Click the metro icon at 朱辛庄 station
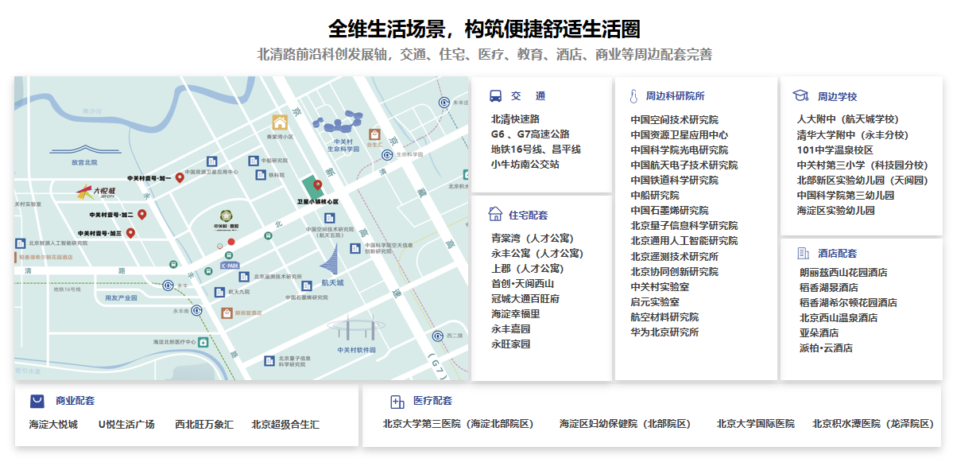 pyautogui.click(x=446, y=102)
